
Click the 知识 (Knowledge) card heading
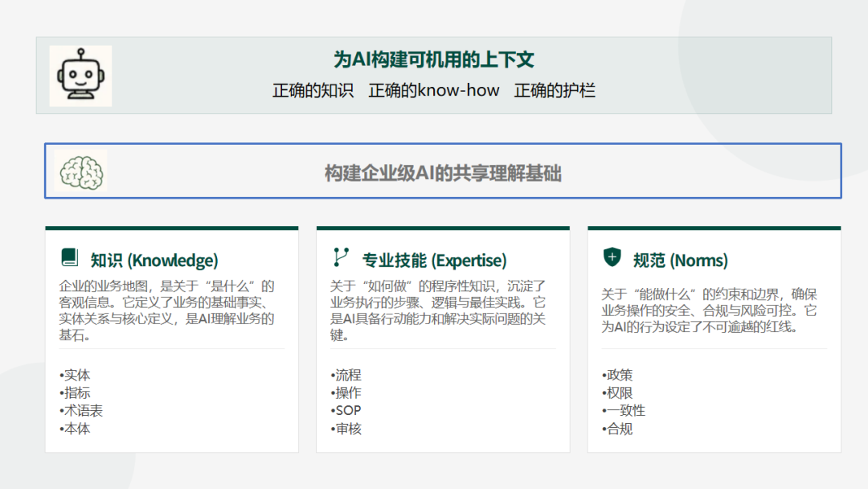154,261
